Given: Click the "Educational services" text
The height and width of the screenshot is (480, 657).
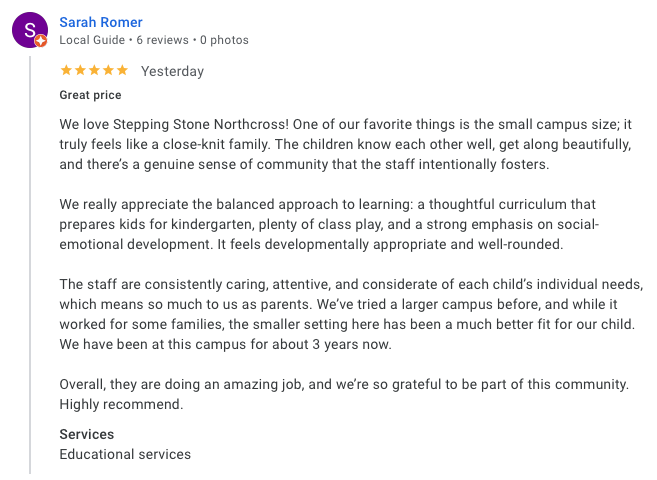Looking at the screenshot, I should [x=125, y=454].
